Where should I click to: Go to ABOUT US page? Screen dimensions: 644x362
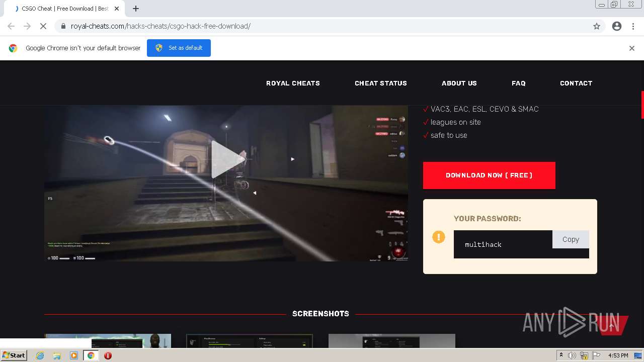click(x=459, y=83)
